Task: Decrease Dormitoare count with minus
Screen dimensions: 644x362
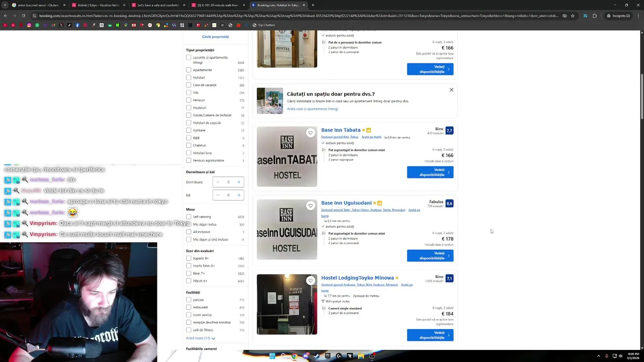Action: (217, 182)
